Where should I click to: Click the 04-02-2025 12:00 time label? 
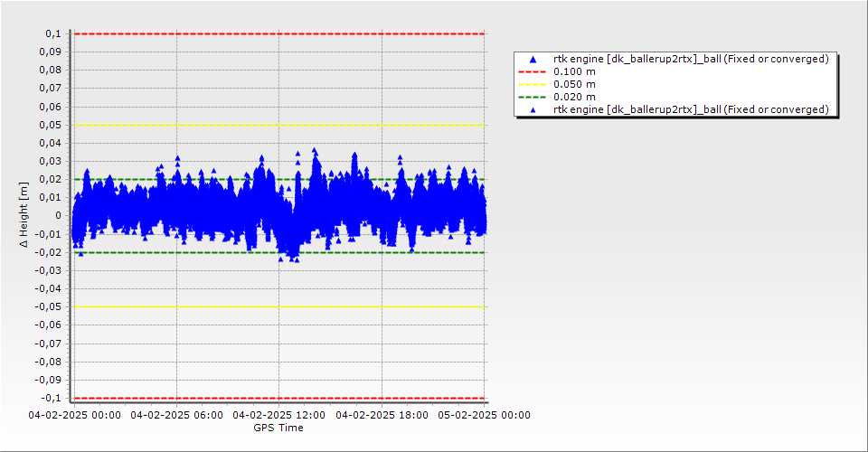[x=279, y=415]
